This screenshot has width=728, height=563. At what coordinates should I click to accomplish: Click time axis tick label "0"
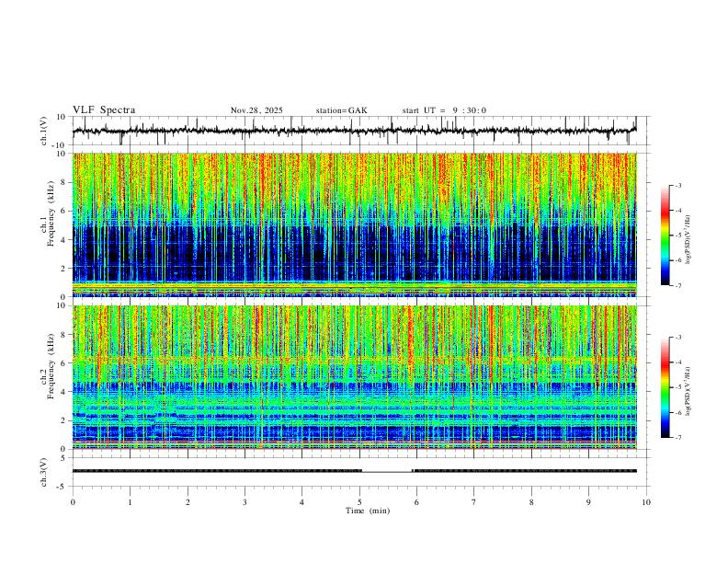pos(73,502)
